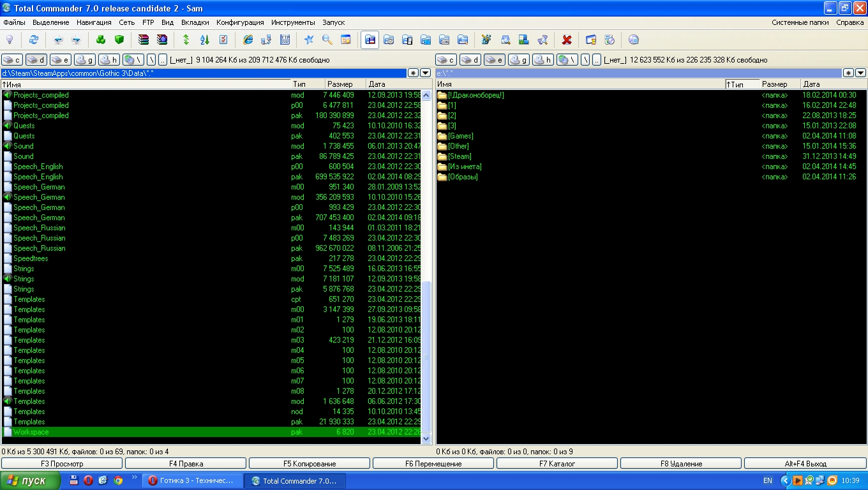Screen dimensions: 868x490
Task: Click F6 Перемещение button
Action: click(433, 464)
